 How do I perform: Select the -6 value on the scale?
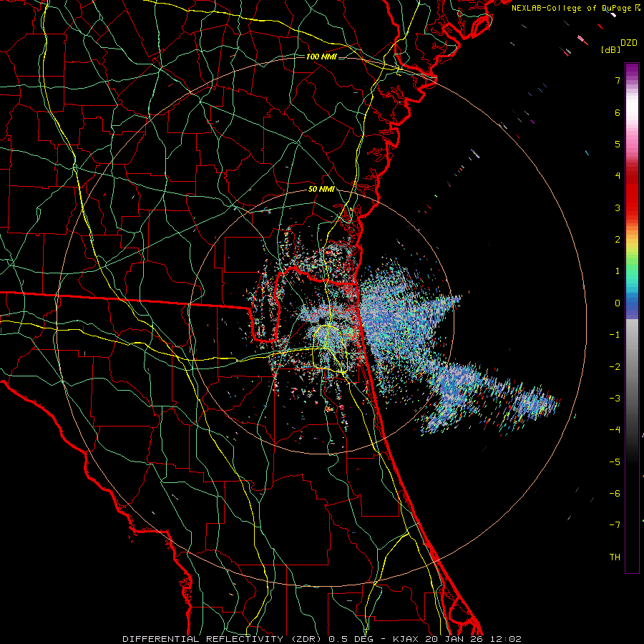(x=615, y=494)
